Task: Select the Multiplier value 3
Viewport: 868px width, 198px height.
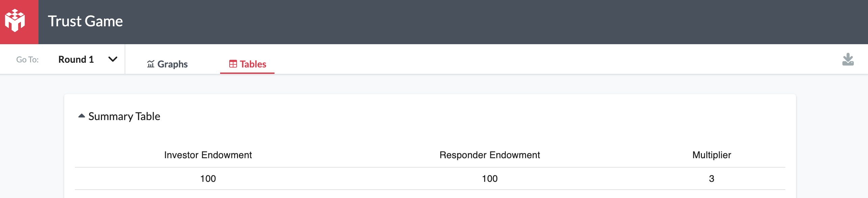Action: 712,178
